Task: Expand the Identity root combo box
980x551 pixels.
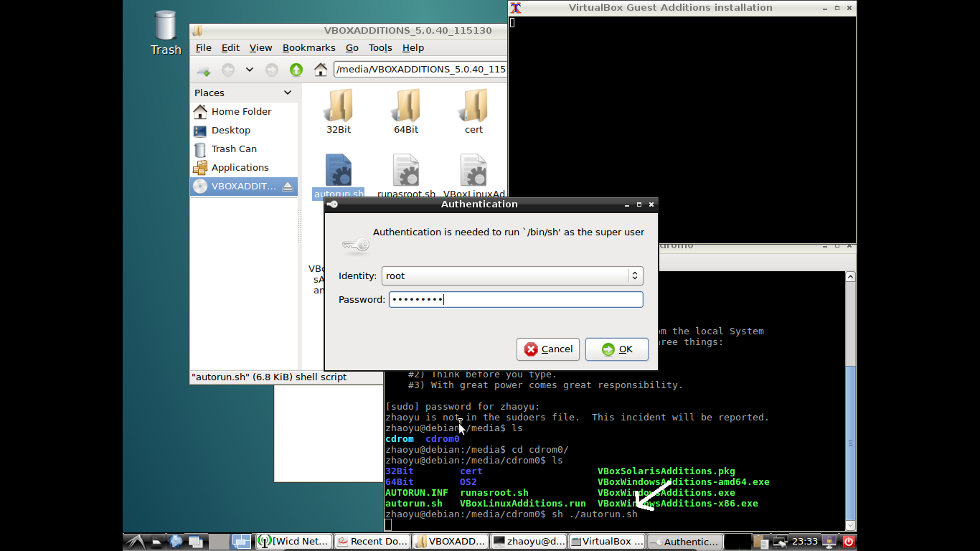Action: 634,276
